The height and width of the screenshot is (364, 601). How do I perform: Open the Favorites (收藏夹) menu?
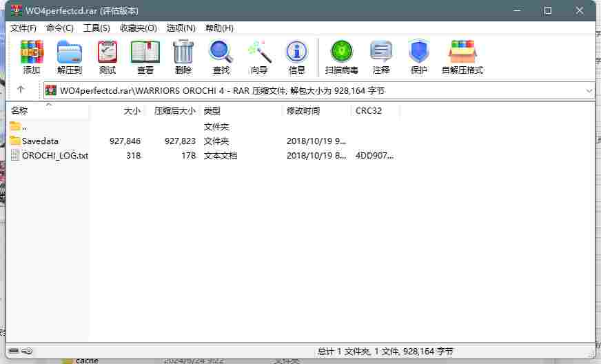click(x=139, y=28)
